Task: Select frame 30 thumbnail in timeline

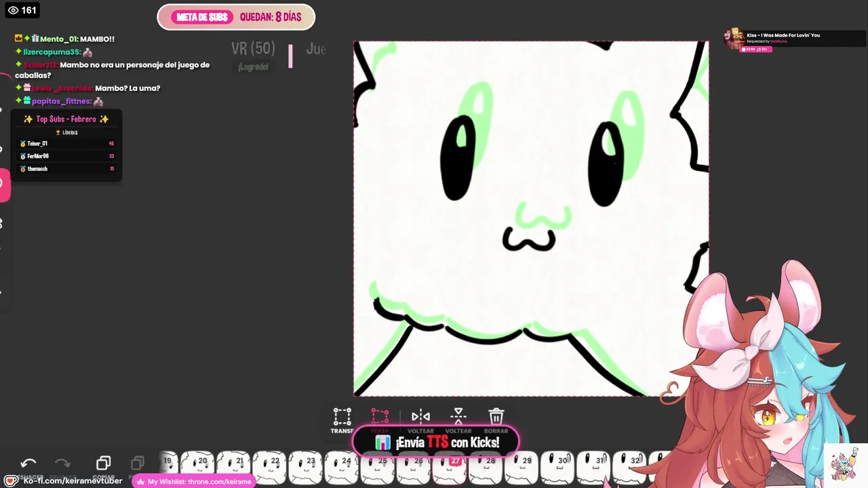Action: pos(558,466)
